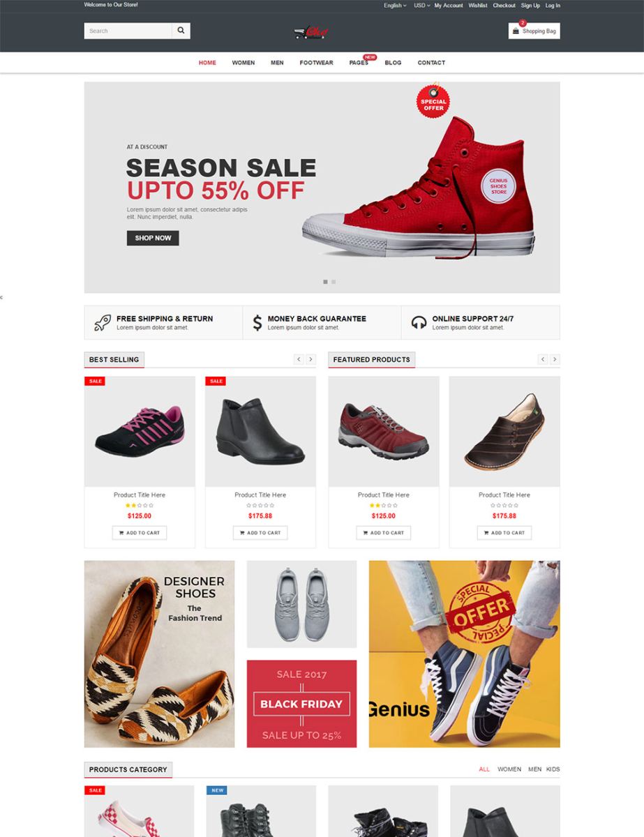The height and width of the screenshot is (837, 644).
Task: Add the $125.00 pink sneaker to cart
Action: [140, 533]
